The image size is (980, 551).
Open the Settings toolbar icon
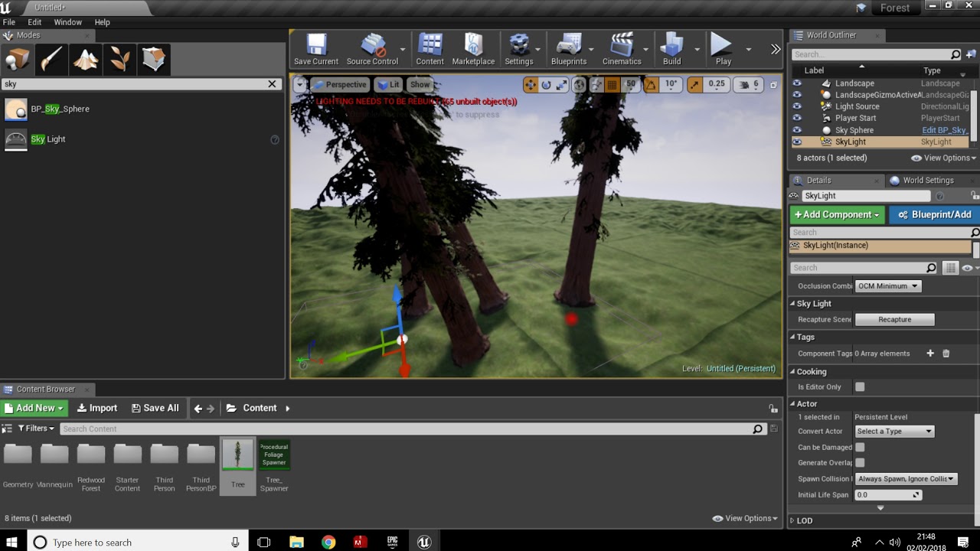click(x=518, y=50)
